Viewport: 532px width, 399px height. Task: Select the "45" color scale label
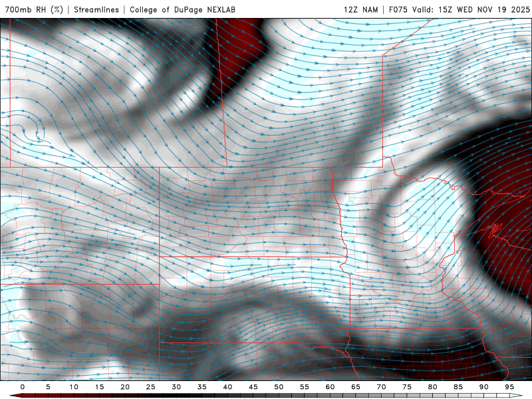[253, 387]
